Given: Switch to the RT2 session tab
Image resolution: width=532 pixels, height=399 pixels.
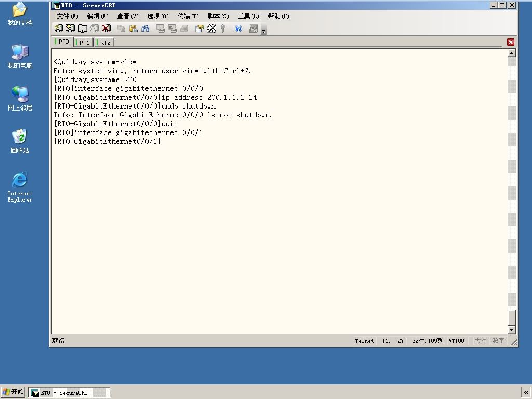Looking at the screenshot, I should coord(104,43).
